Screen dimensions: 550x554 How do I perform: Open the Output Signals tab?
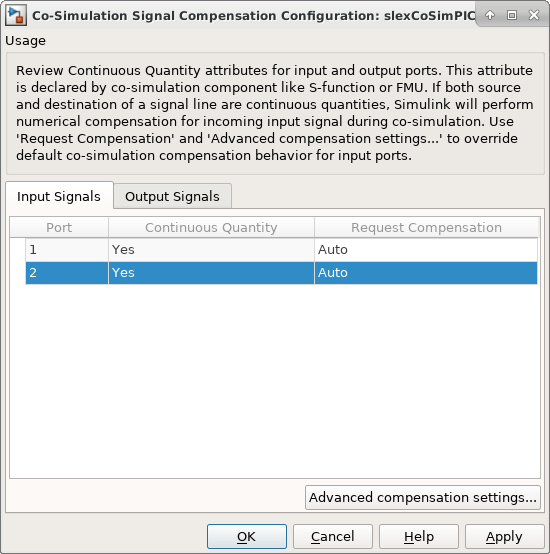[x=172, y=196]
